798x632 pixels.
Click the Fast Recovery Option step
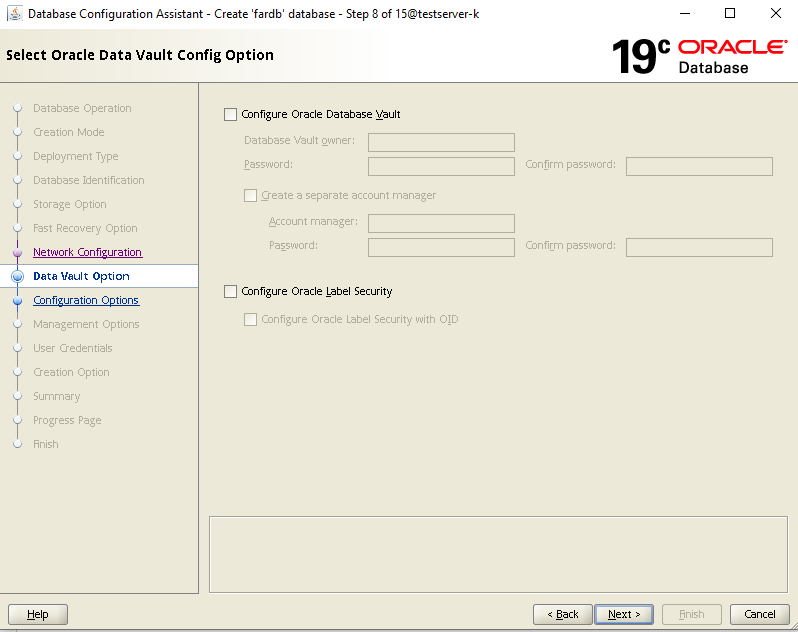tap(85, 228)
